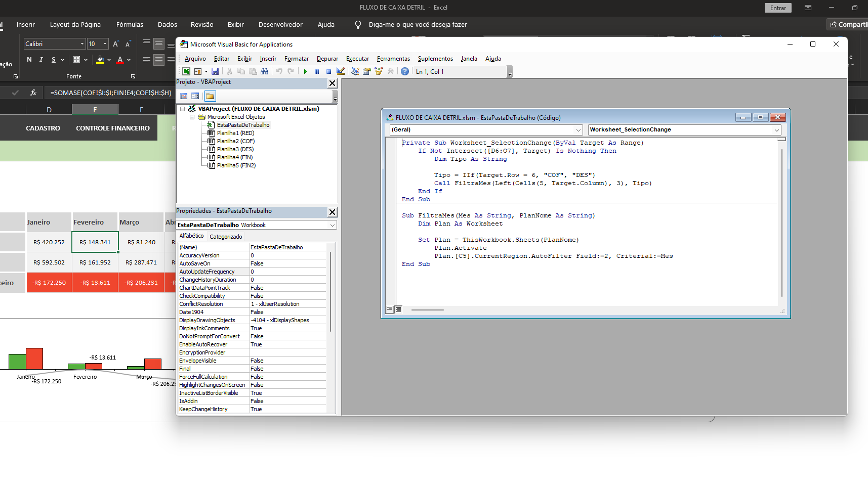Open the Object Browser toolbar icon
The height and width of the screenshot is (490, 868).
tap(379, 71)
